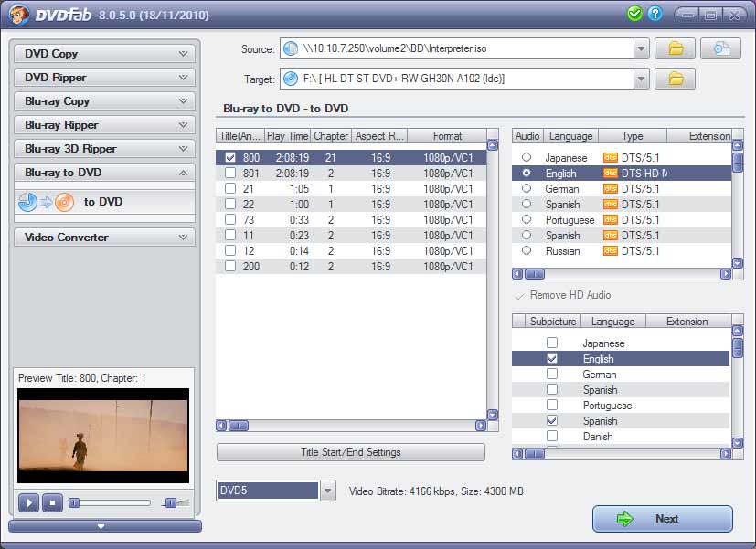
Task: Sort titles by Chapter column header
Action: click(331, 136)
